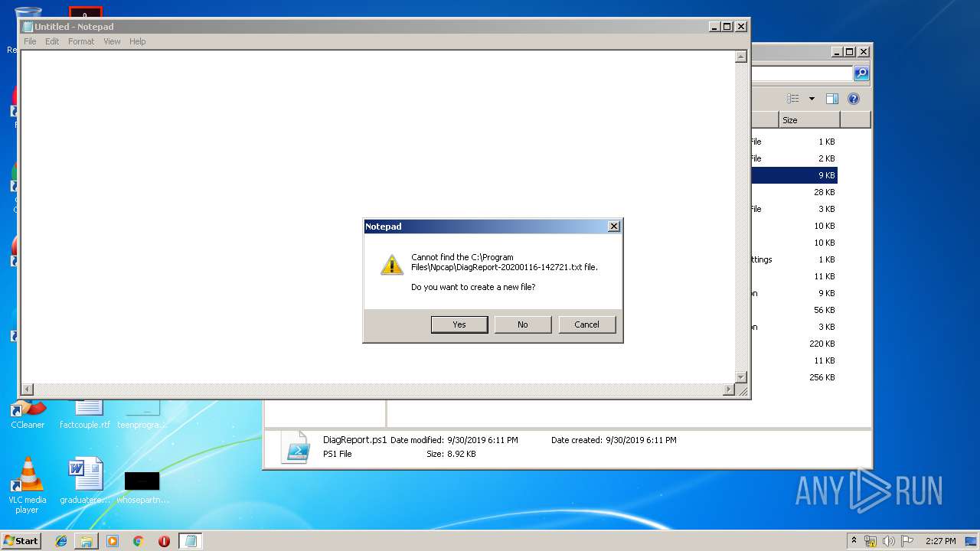Click Yes to create a new file

(x=459, y=324)
